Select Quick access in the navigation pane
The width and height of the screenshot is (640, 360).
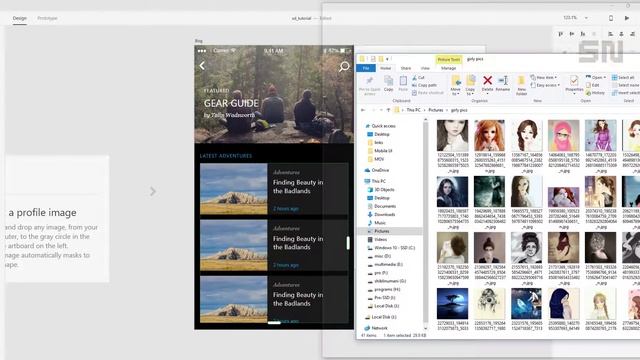pyautogui.click(x=380, y=126)
